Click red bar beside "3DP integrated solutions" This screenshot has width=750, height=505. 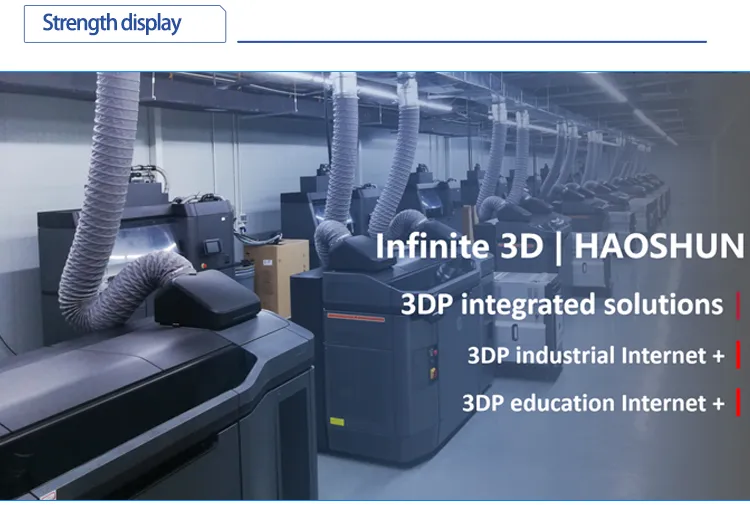click(x=738, y=304)
